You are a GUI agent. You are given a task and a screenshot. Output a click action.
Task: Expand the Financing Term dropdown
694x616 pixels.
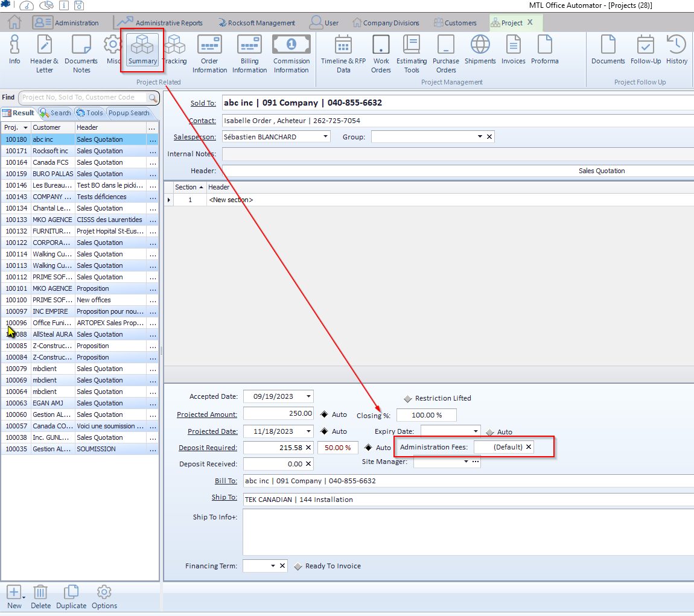pyautogui.click(x=273, y=566)
